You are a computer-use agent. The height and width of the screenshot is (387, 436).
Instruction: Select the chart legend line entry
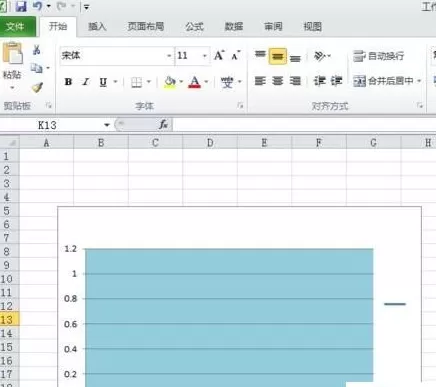395,304
